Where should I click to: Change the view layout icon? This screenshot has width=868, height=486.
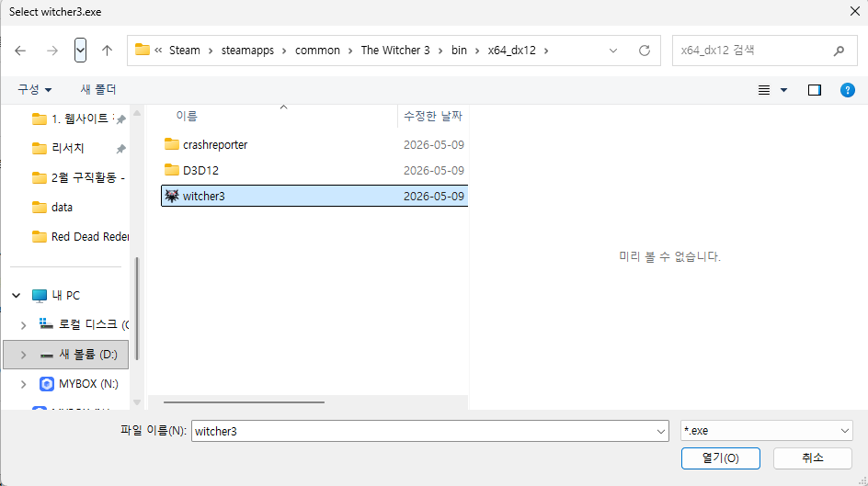pyautogui.click(x=764, y=89)
